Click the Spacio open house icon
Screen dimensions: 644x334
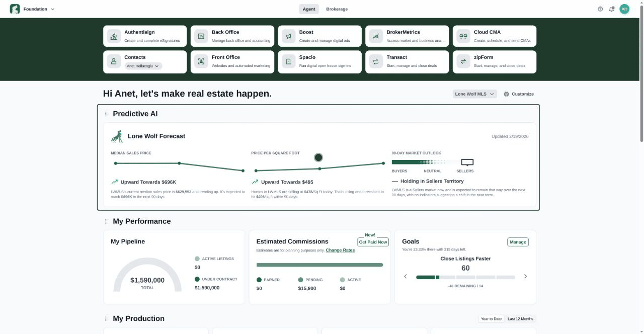(289, 61)
